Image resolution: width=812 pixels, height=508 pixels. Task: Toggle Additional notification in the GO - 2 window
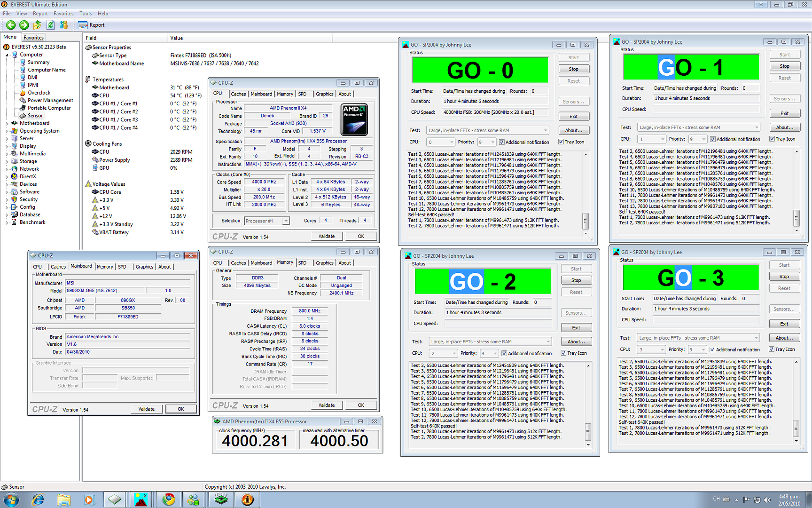tap(504, 353)
